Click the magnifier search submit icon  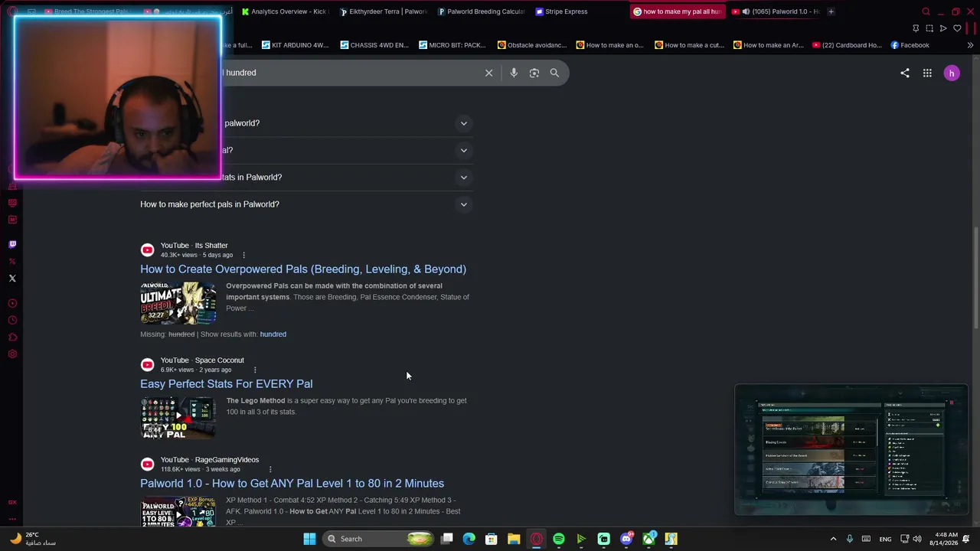coord(554,73)
